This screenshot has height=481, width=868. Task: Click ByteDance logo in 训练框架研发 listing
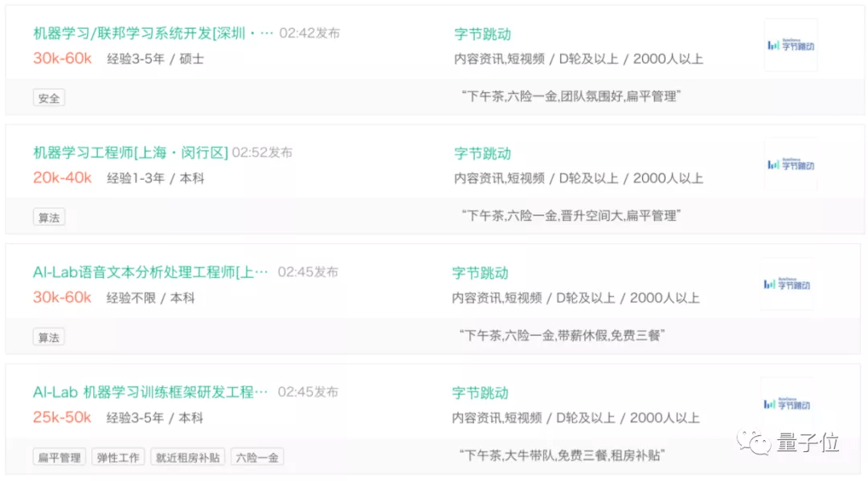click(x=787, y=404)
